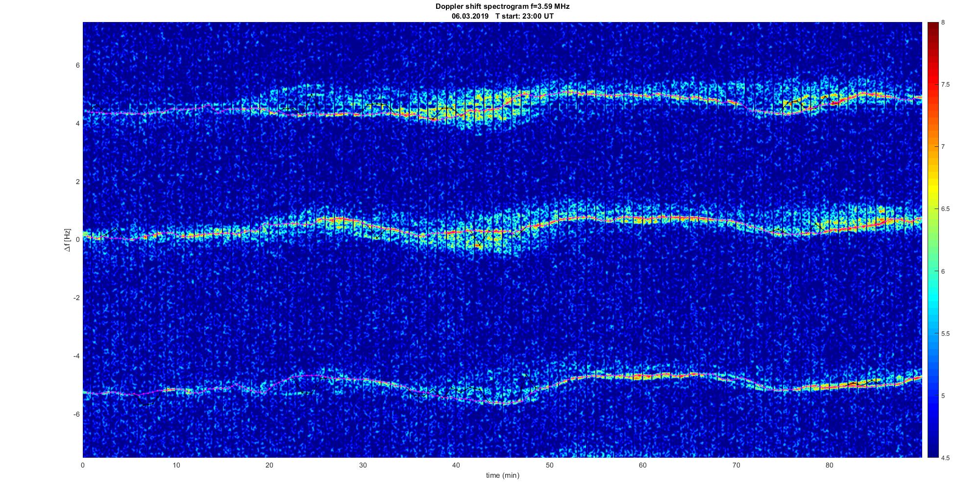Click the colorbar tick label '4.5'

[x=946, y=458]
